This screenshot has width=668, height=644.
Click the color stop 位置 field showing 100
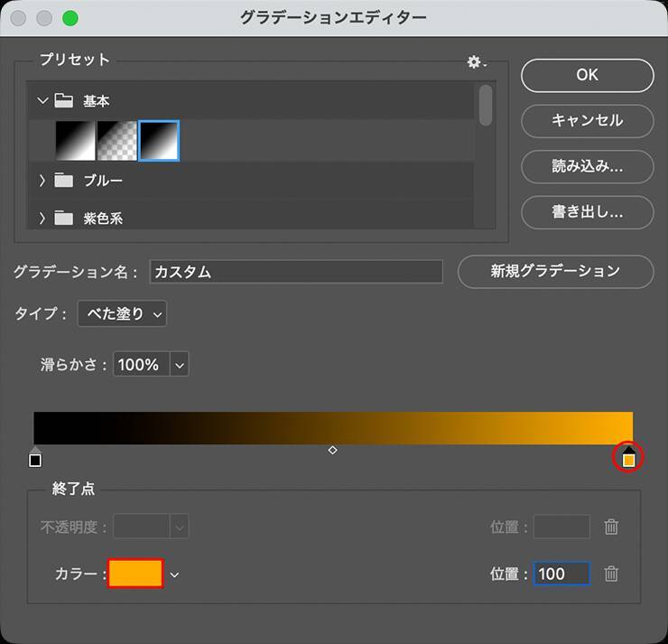pyautogui.click(x=561, y=574)
